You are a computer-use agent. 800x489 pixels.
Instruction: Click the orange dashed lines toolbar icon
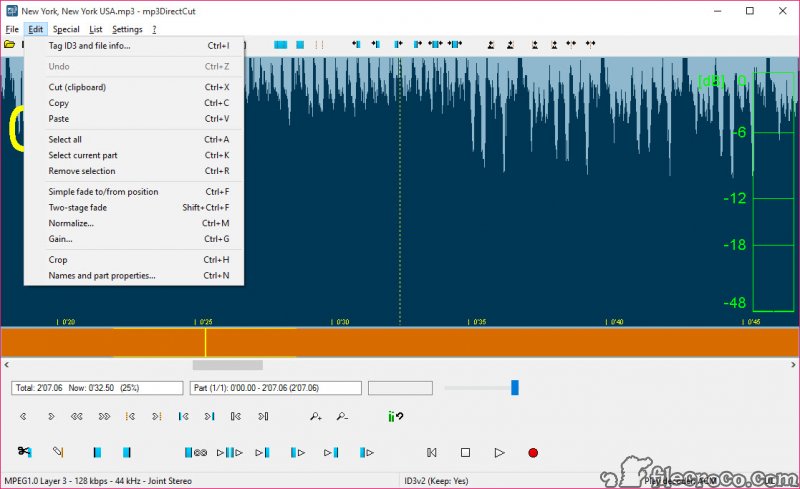(319, 45)
